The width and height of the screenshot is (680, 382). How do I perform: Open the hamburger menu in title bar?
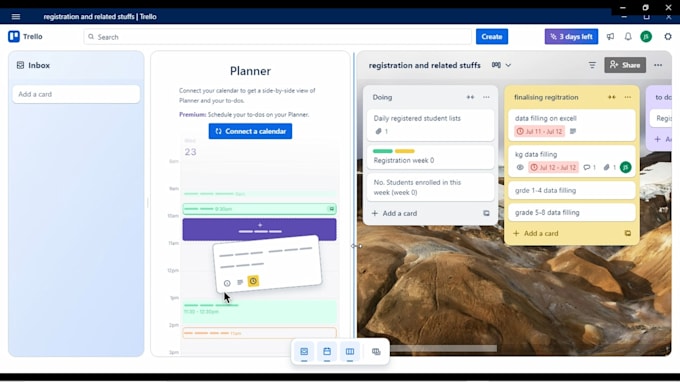pos(16,16)
